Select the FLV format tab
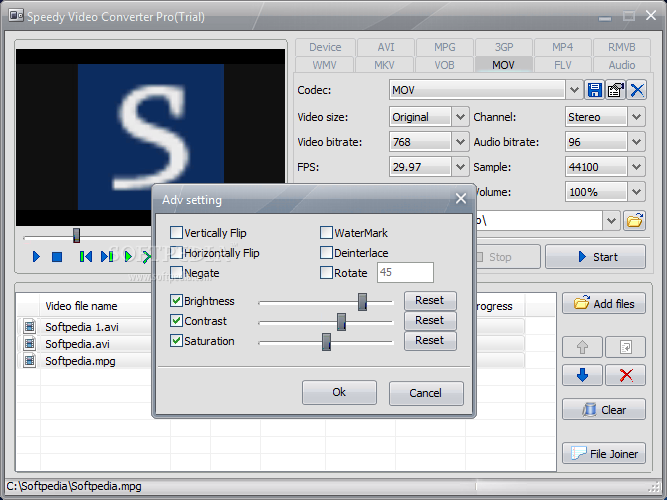667x500 pixels. pos(562,65)
